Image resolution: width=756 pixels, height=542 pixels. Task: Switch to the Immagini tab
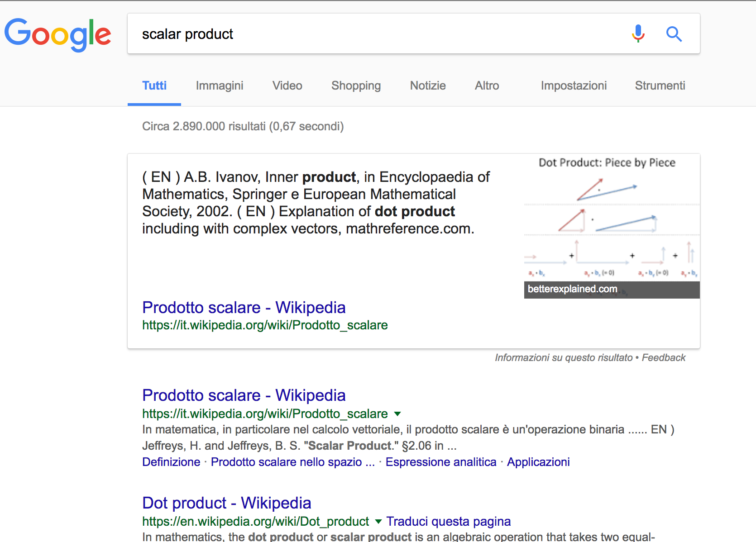(220, 86)
